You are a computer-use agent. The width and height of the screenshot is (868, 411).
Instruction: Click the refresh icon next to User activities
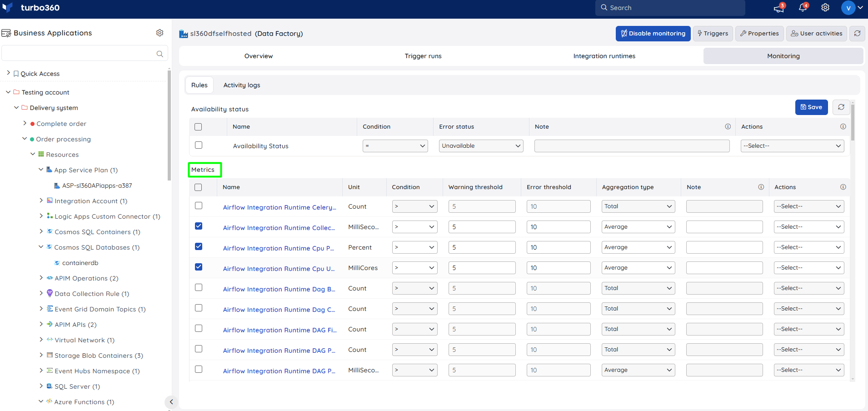click(857, 33)
